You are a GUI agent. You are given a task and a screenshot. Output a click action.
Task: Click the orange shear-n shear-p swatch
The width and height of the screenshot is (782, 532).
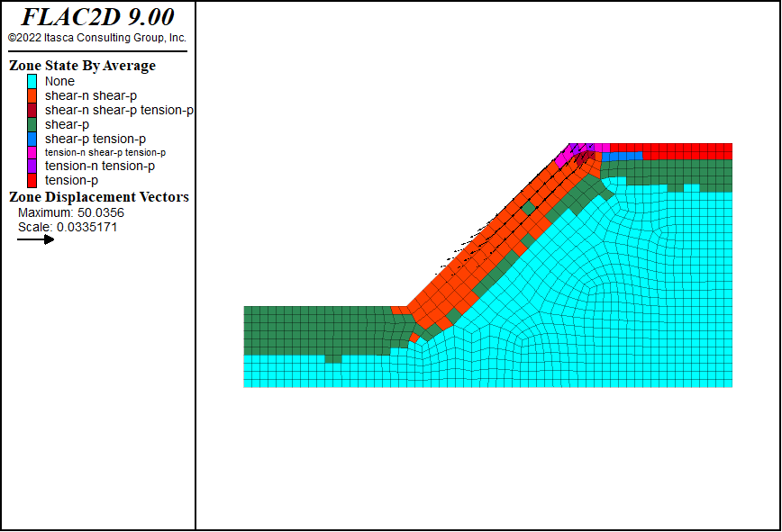point(32,95)
